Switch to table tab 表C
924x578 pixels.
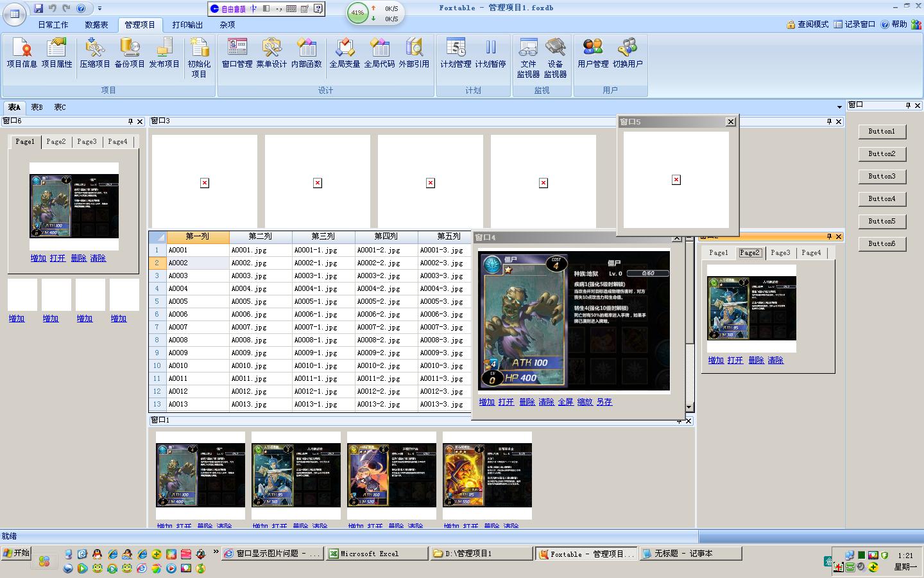click(x=60, y=107)
